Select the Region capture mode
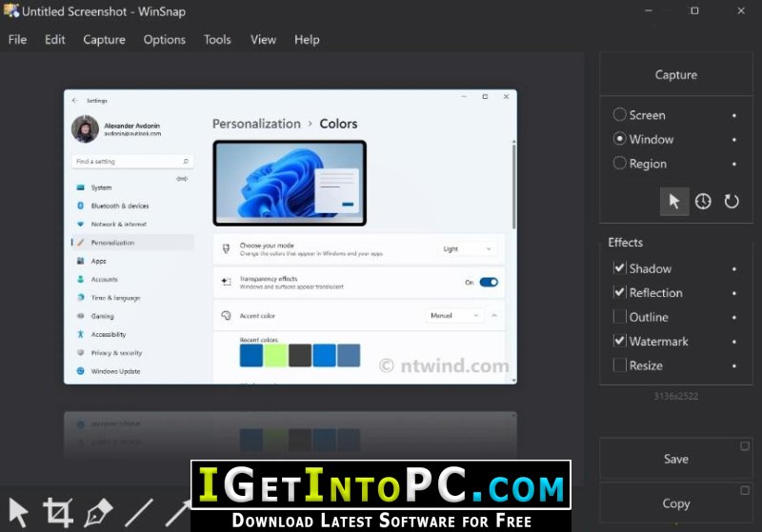 tap(620, 164)
